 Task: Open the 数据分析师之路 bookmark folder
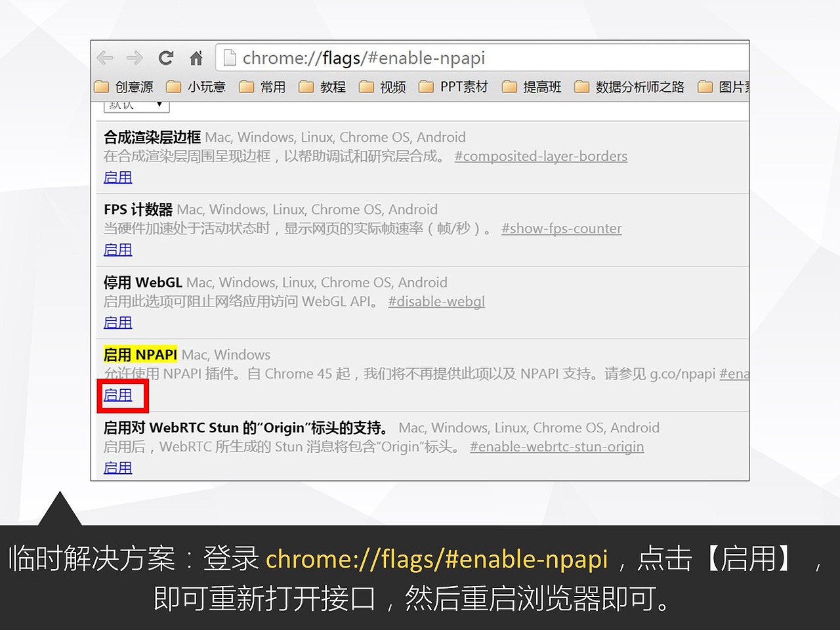tap(629, 87)
